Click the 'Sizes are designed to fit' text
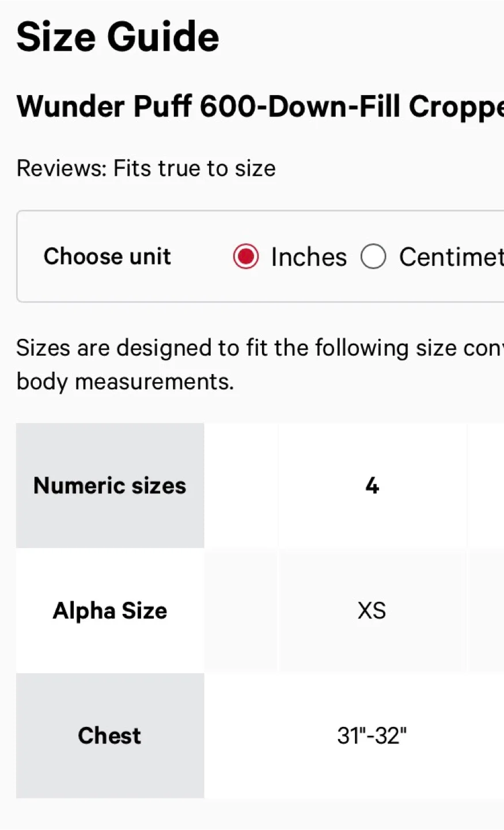This screenshot has height=830, width=504. [x=259, y=348]
